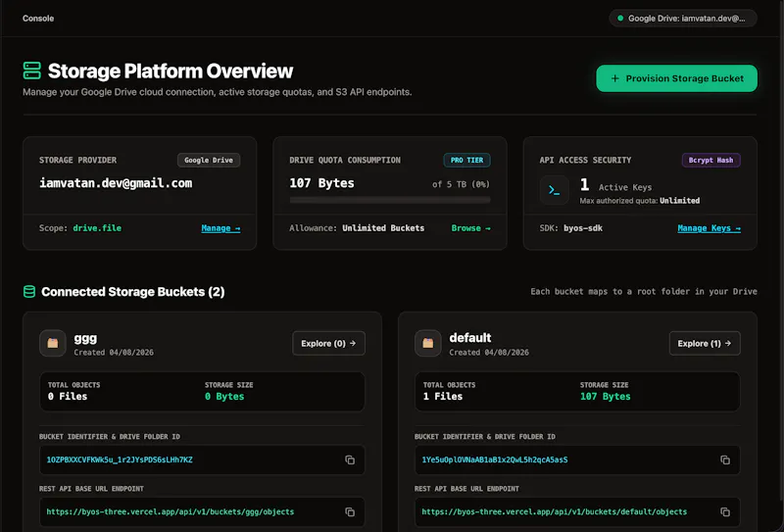The image size is (784, 532).
Task: Click the default bucket folder icon
Action: pos(427,343)
